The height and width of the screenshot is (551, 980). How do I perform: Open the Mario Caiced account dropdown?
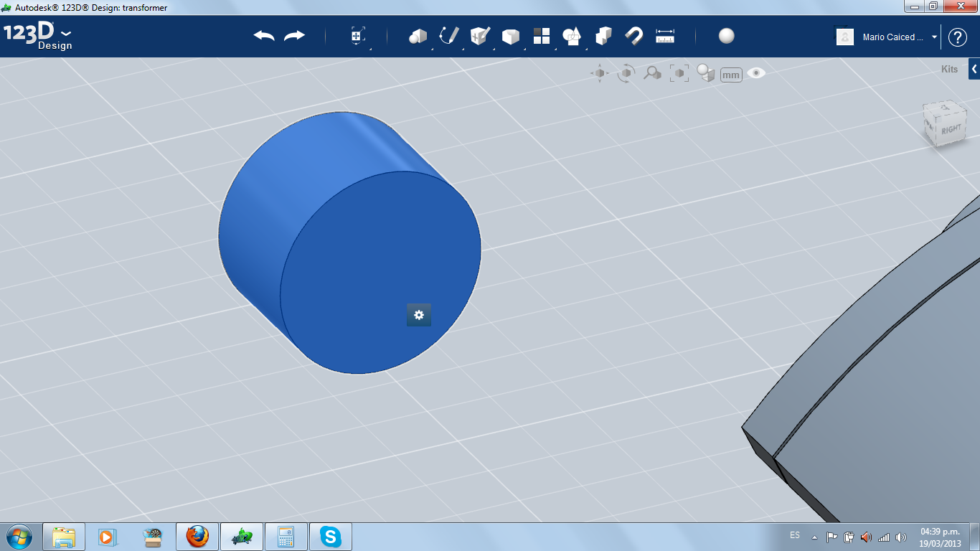[x=900, y=37]
